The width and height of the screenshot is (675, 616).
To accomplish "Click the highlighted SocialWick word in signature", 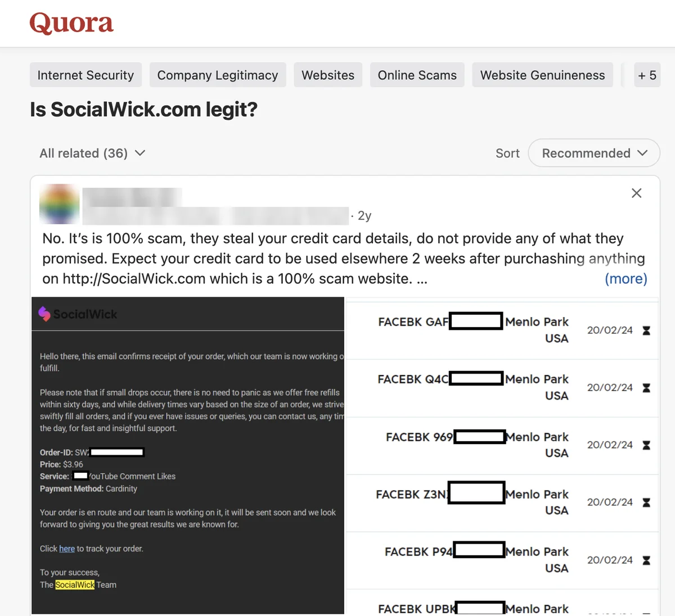I will pyautogui.click(x=75, y=585).
